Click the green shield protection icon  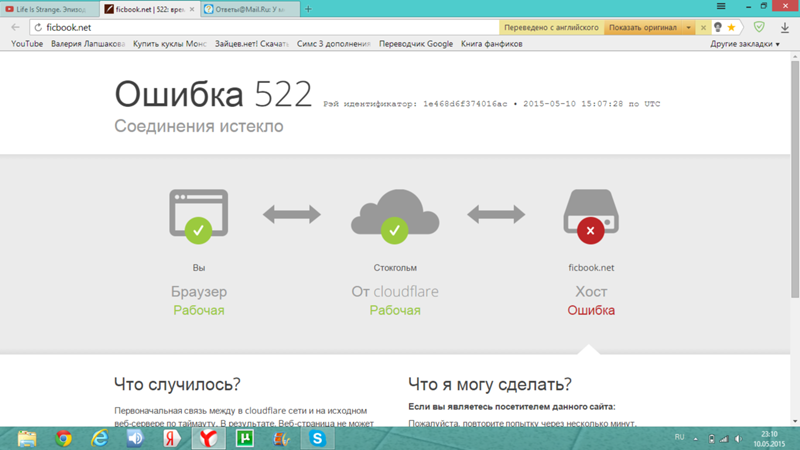759,27
